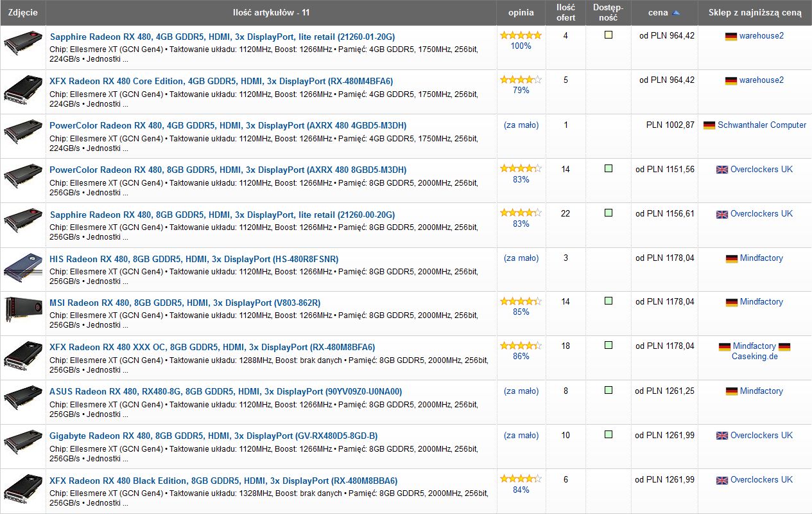The width and height of the screenshot is (812, 514).
Task: Click the star rating of MSI Radeon RX 480
Action: 521,301
